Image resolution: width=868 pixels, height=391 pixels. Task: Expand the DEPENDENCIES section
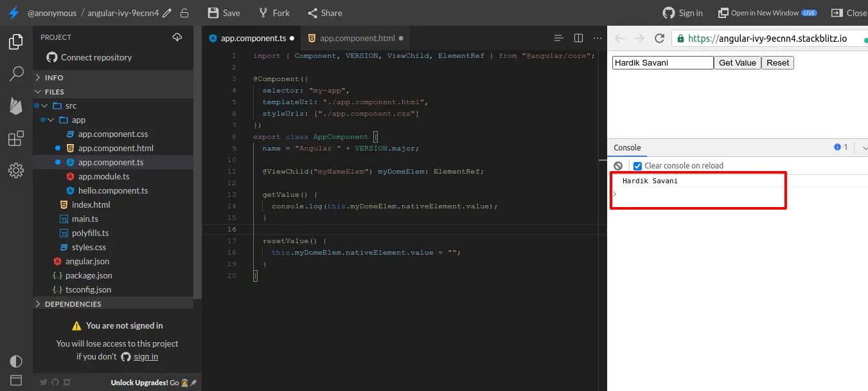point(73,304)
